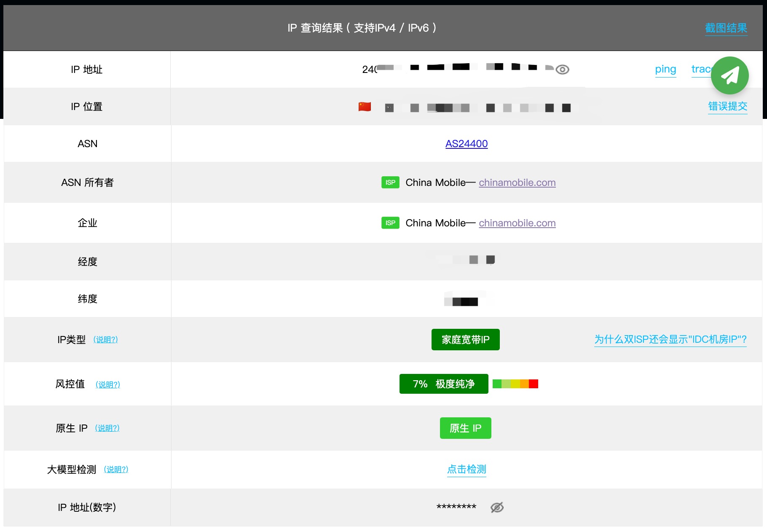The width and height of the screenshot is (767, 532).
Task: Click ISP badge in ASN 所有者 row
Action: pos(390,183)
